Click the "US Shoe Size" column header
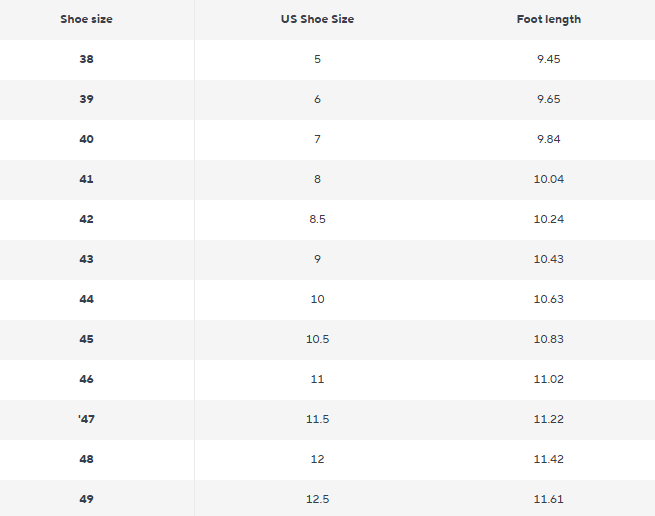 (317, 19)
